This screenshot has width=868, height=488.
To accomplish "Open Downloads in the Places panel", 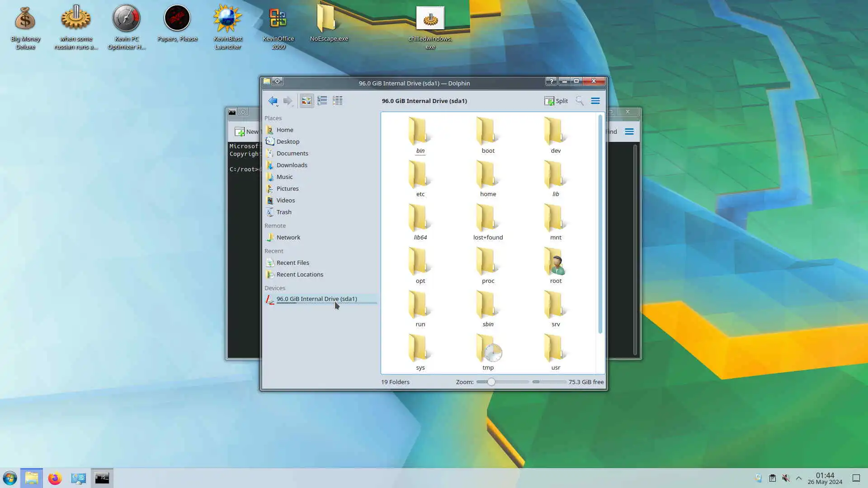I will (x=292, y=165).
